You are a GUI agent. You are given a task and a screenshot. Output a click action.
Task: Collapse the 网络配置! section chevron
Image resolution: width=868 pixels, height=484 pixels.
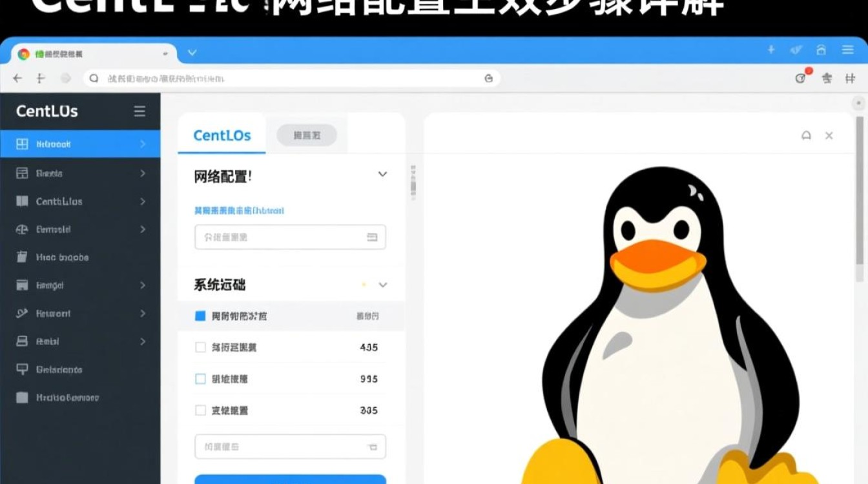pyautogui.click(x=382, y=174)
